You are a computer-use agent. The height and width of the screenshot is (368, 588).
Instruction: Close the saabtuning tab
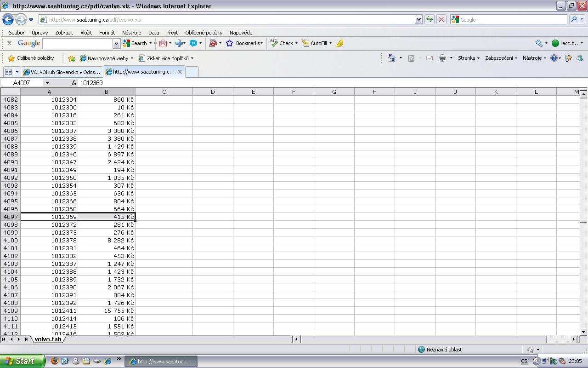pyautogui.click(x=180, y=72)
